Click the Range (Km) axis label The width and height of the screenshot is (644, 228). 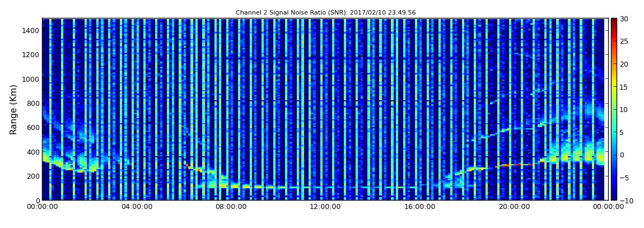click(x=13, y=110)
